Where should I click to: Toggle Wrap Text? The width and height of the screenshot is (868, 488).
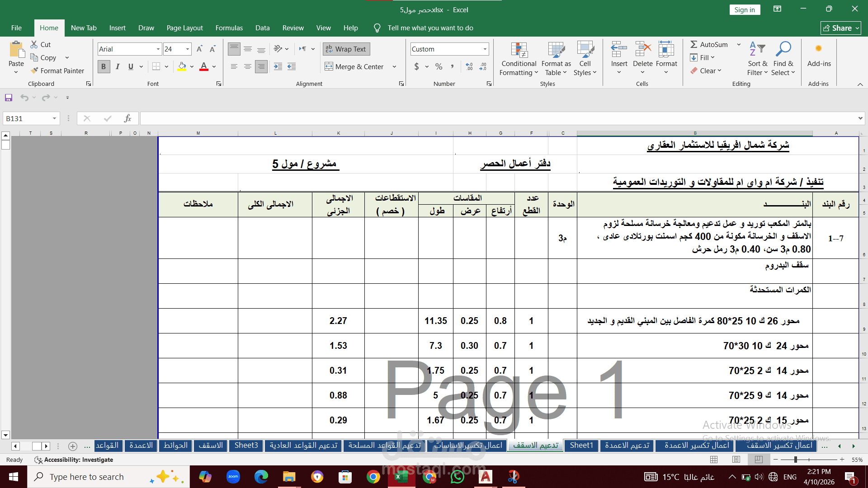[x=346, y=49]
